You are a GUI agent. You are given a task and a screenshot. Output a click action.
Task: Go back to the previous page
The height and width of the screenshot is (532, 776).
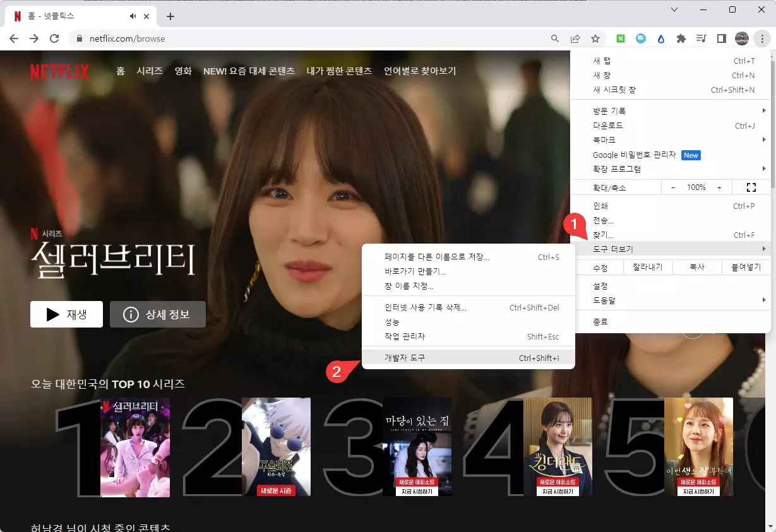[14, 38]
